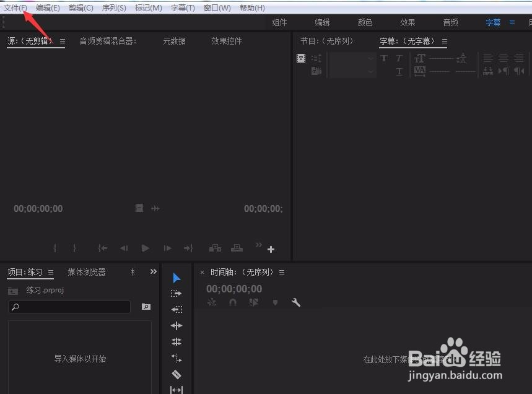Screen dimensions: 532x394
Task: Click kerning VA icon in captions toolbar
Action: tap(420, 71)
